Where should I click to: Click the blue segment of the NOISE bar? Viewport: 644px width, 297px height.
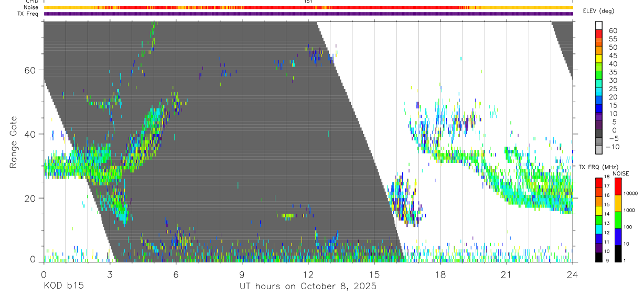click(x=618, y=236)
